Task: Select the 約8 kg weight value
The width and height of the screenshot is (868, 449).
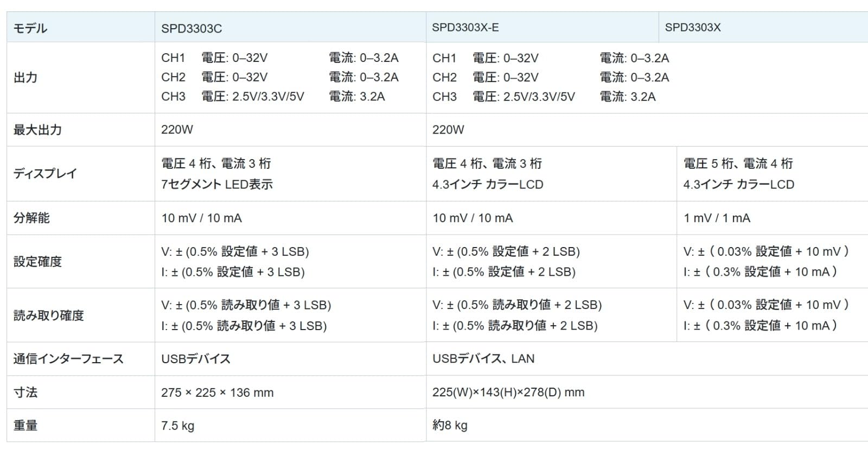Action: click(450, 425)
